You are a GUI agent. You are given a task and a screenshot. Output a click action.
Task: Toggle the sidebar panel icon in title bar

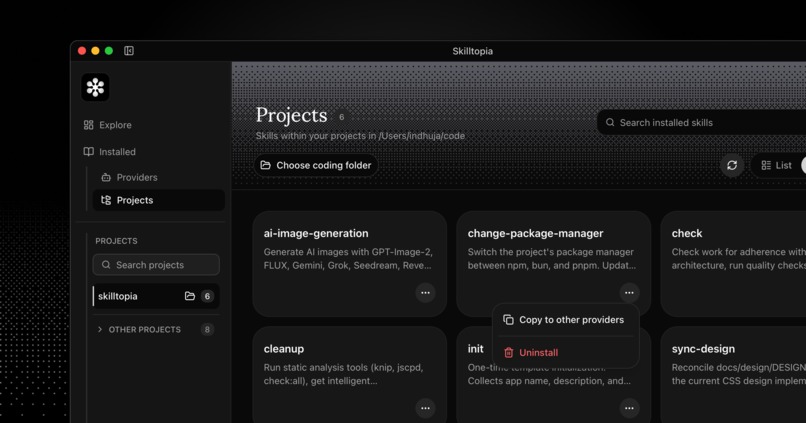(x=129, y=50)
